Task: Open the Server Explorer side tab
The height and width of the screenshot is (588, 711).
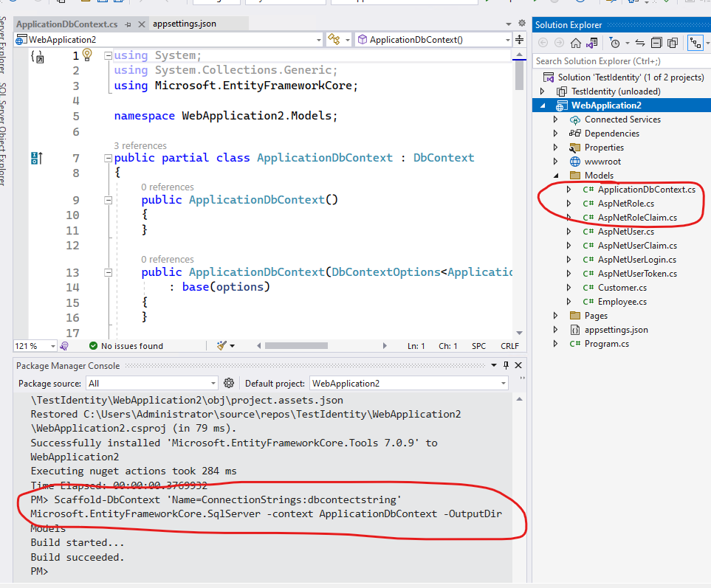Action: (x=3, y=44)
